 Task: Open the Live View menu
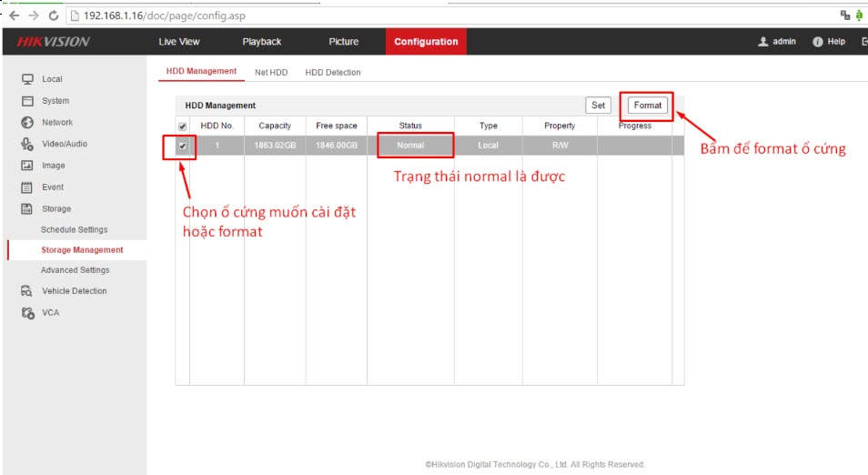[179, 42]
